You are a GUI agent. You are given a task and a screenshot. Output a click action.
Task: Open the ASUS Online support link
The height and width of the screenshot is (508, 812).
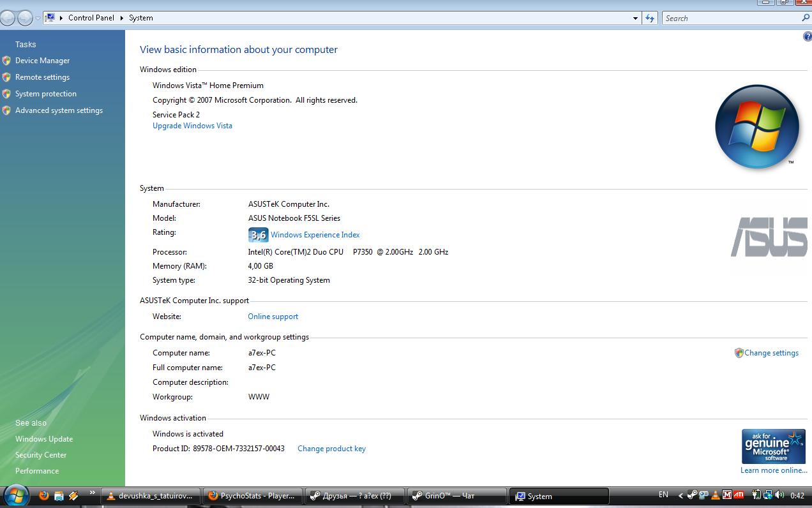pyautogui.click(x=273, y=317)
